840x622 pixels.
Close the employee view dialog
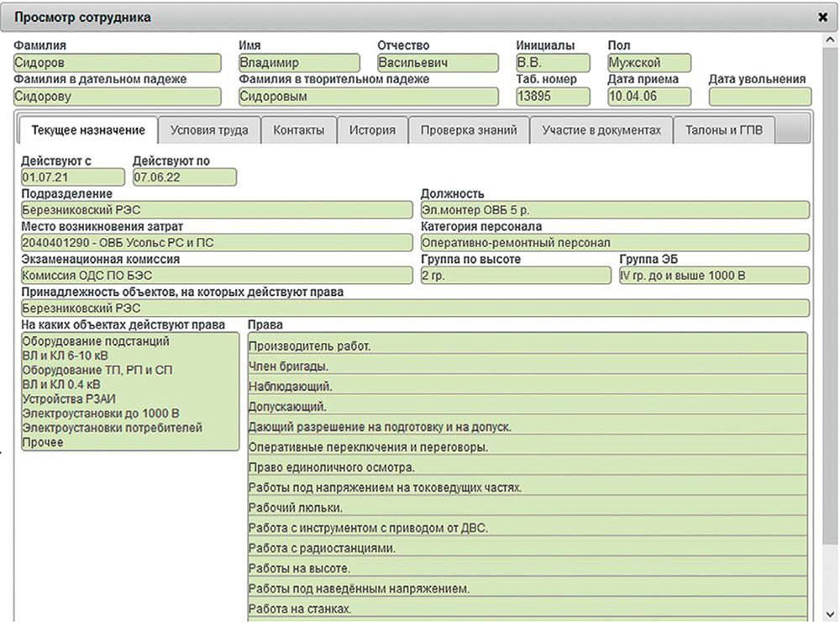822,17
